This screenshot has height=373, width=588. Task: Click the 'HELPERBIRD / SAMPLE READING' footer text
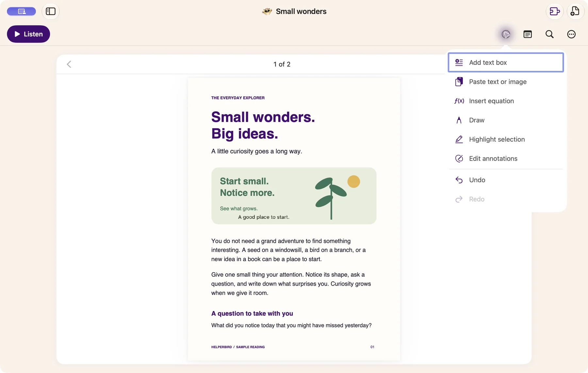pyautogui.click(x=238, y=347)
